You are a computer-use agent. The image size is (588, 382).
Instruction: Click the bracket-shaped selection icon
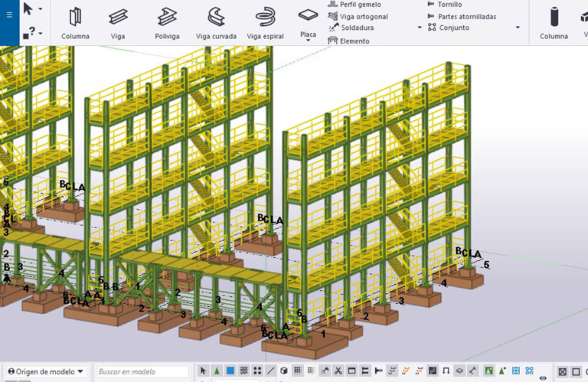click(x=446, y=371)
